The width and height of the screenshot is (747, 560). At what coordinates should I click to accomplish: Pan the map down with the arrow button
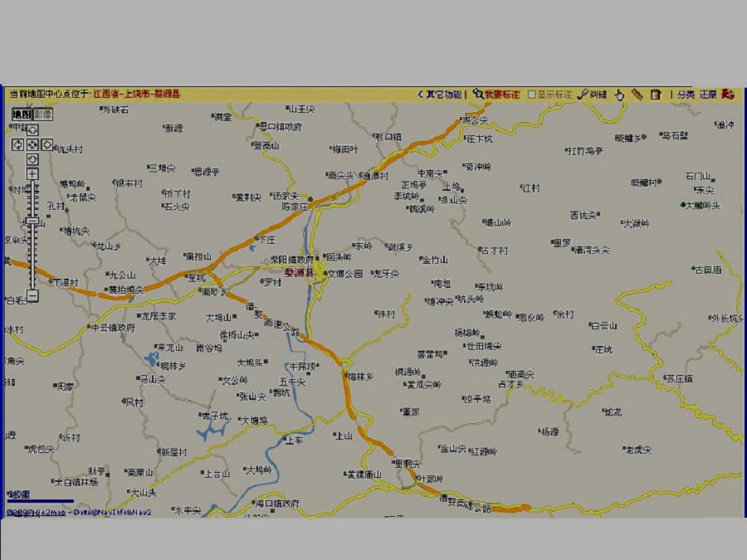(32, 158)
